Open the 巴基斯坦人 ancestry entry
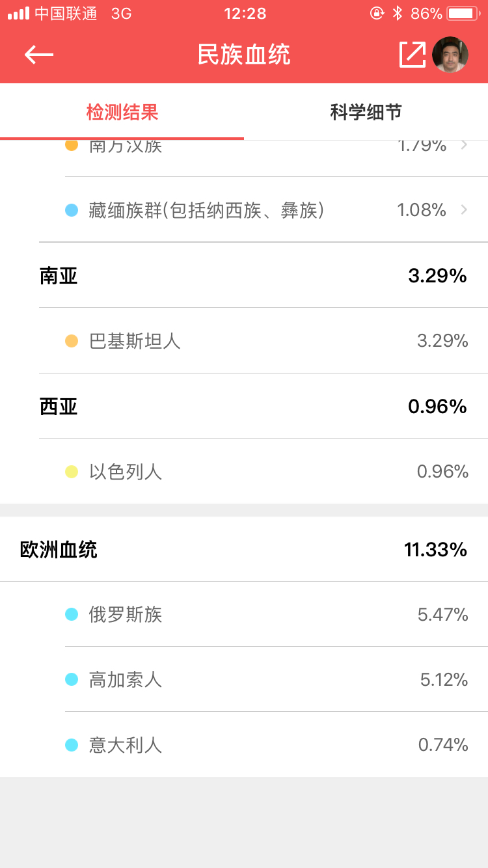The width and height of the screenshot is (488, 868). coord(135,341)
